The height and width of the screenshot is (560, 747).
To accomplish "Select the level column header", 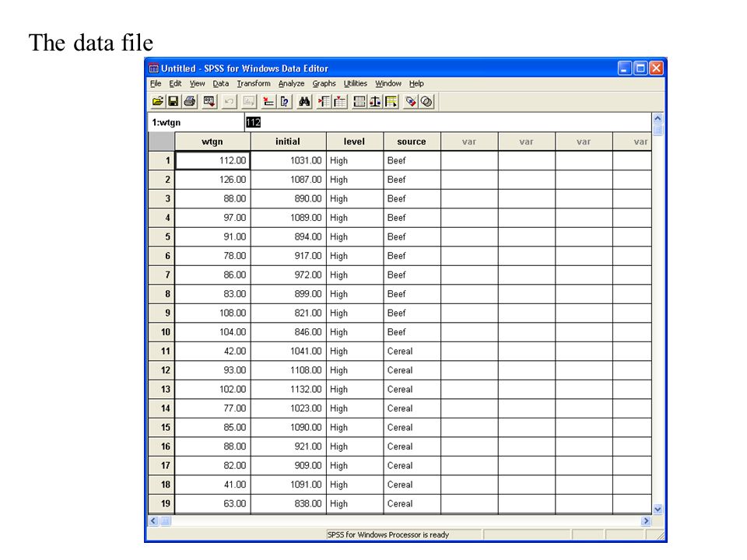I will [x=355, y=142].
